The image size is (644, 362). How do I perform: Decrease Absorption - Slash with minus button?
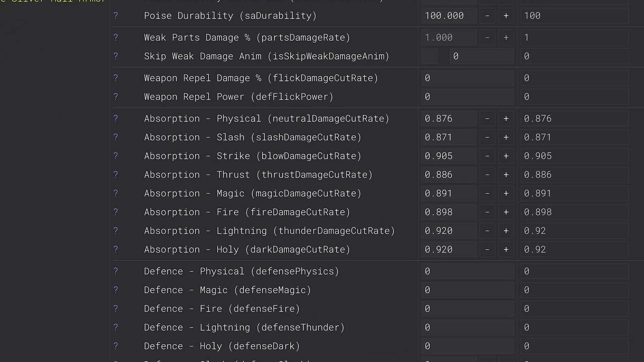coord(487,137)
